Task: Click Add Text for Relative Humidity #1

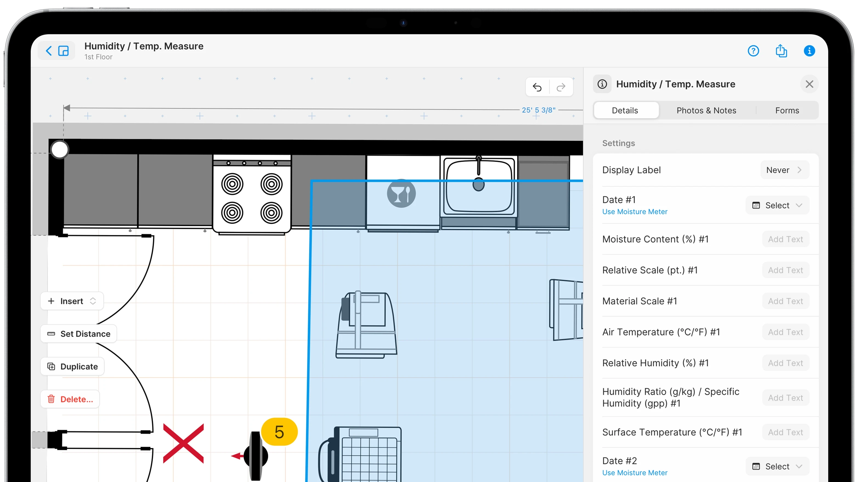Action: pyautogui.click(x=785, y=363)
